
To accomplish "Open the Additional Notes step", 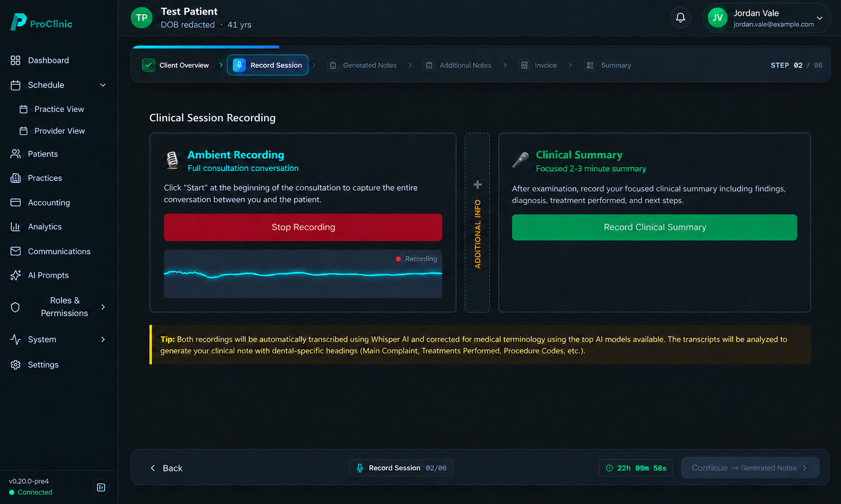I will coord(459,65).
